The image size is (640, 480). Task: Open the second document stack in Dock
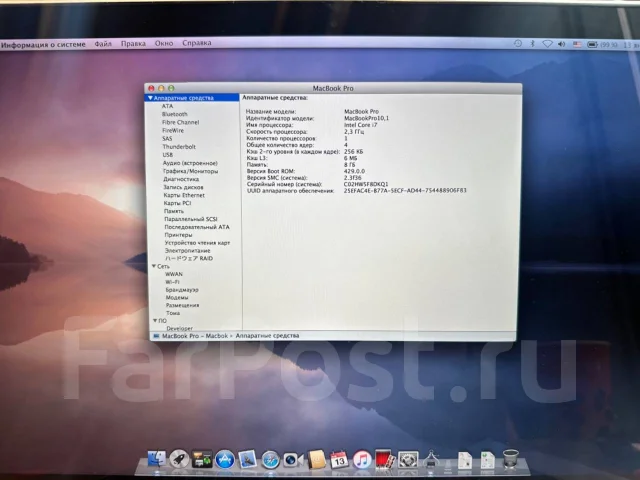tap(487, 461)
